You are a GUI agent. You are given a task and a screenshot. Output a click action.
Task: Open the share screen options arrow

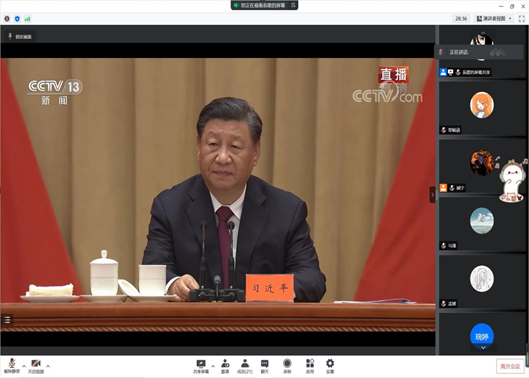213,366
